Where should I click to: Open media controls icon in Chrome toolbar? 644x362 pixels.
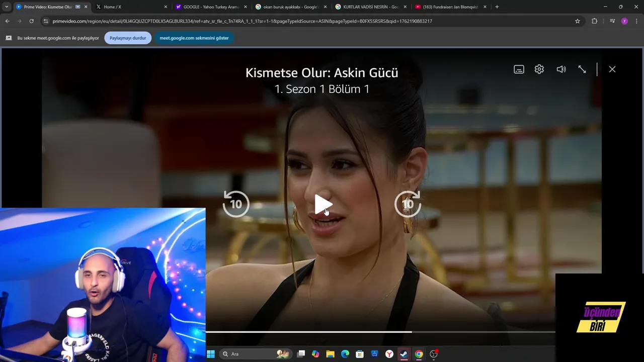pyautogui.click(x=612, y=21)
